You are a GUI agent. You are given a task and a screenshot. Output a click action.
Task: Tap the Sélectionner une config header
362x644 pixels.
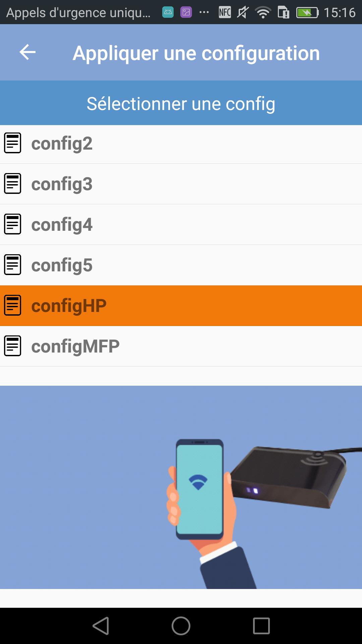(181, 103)
